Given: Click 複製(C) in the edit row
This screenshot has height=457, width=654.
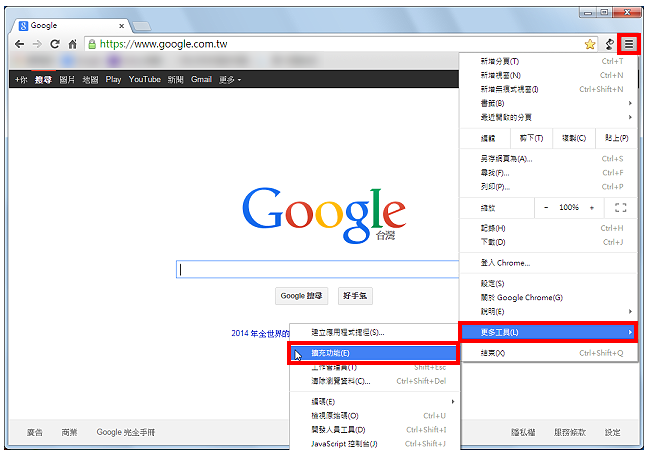Looking at the screenshot, I should [x=574, y=138].
